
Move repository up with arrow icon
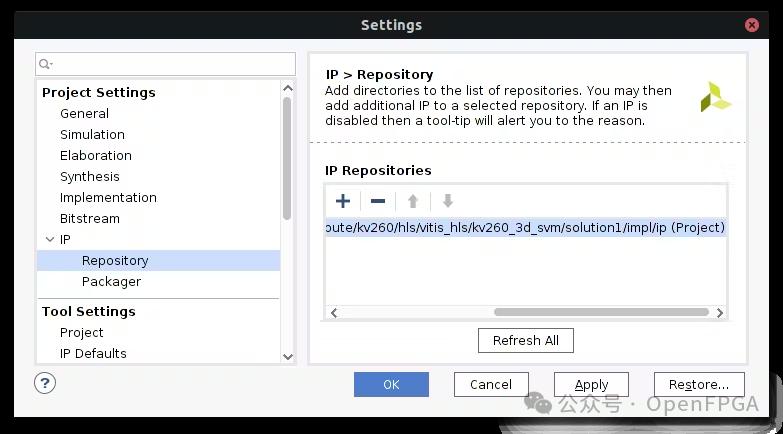click(412, 201)
